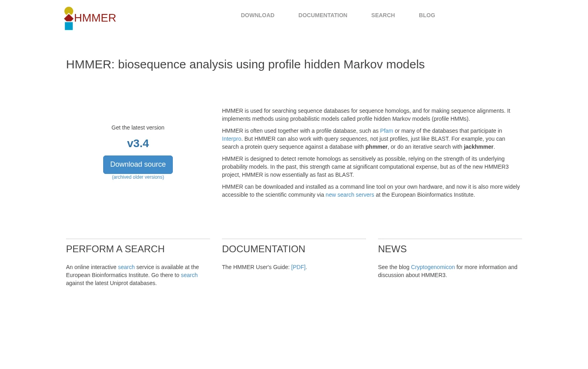The height and width of the screenshot is (369, 588).
Task: Open the archived older versions link
Action: click(138, 177)
